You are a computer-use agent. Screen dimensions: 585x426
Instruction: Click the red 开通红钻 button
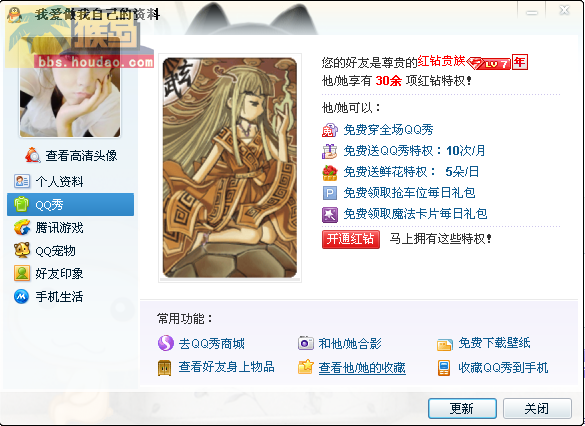click(x=351, y=239)
